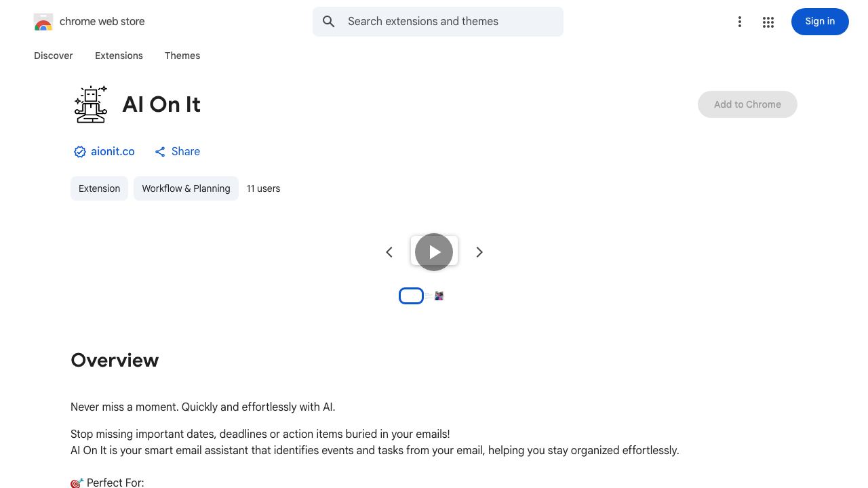The image size is (868, 488).
Task: Open the Extensions tab
Action: point(119,56)
